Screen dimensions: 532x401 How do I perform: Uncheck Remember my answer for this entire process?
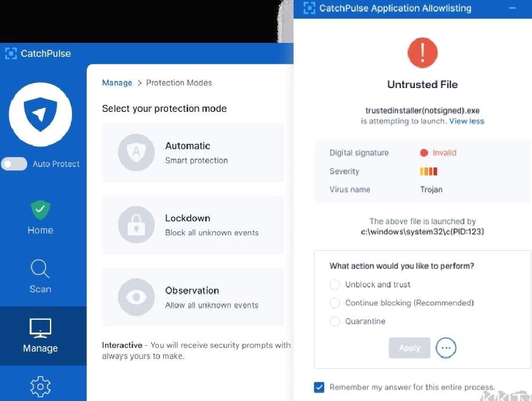(x=319, y=387)
